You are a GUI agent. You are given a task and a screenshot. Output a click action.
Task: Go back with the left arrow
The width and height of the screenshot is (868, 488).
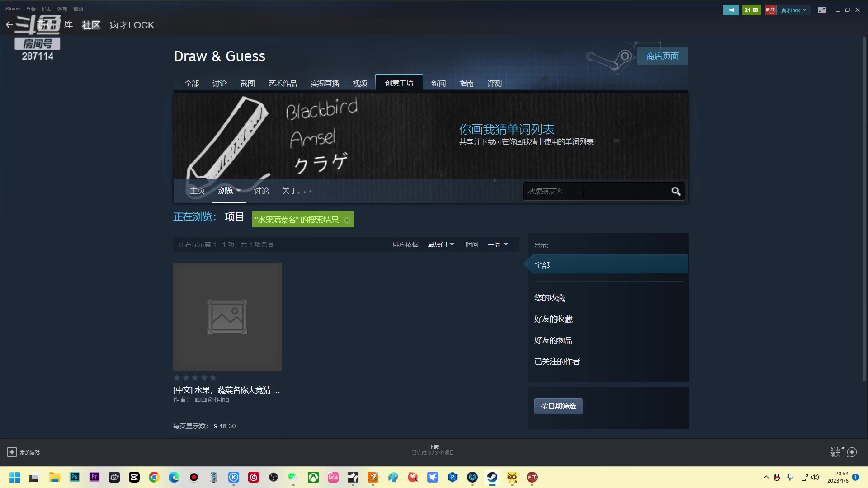(x=9, y=25)
